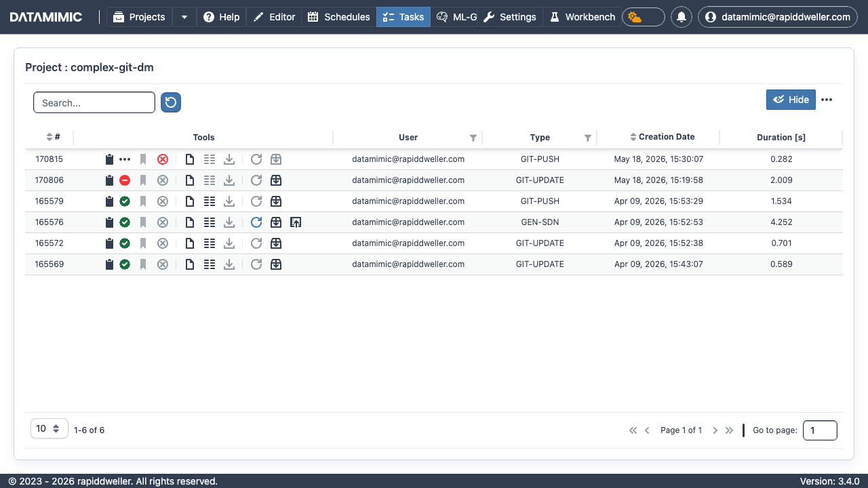Go to the first page of results
The image size is (868, 488).
(x=633, y=430)
